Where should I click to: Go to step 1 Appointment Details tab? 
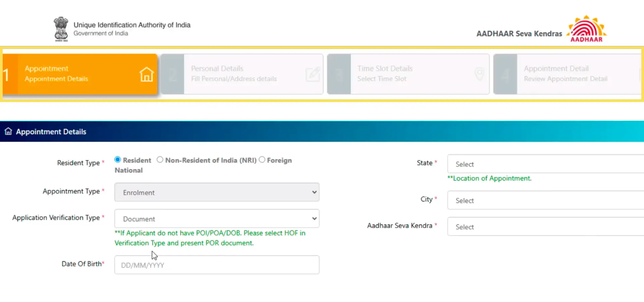80,74
